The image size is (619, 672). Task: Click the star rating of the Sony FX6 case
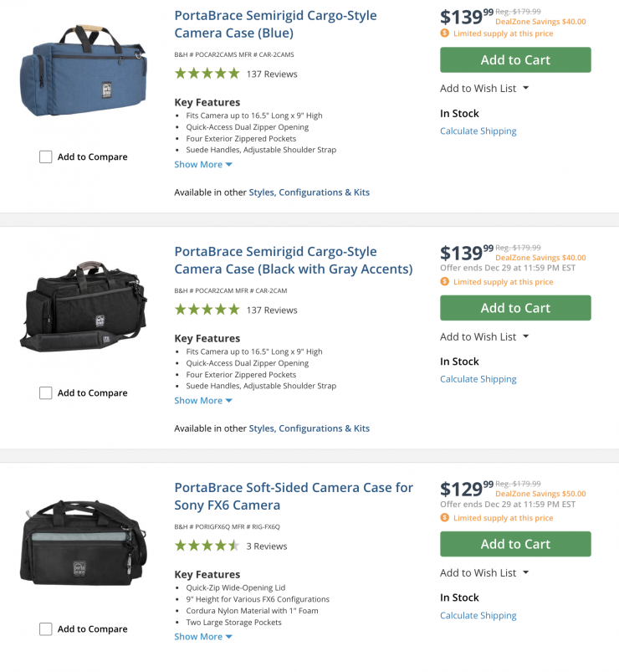[207, 546]
